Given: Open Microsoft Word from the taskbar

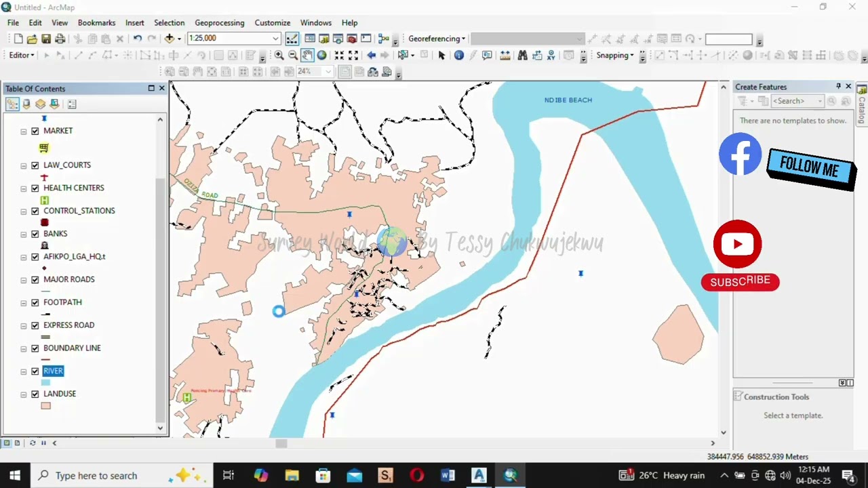Looking at the screenshot, I should (x=448, y=476).
